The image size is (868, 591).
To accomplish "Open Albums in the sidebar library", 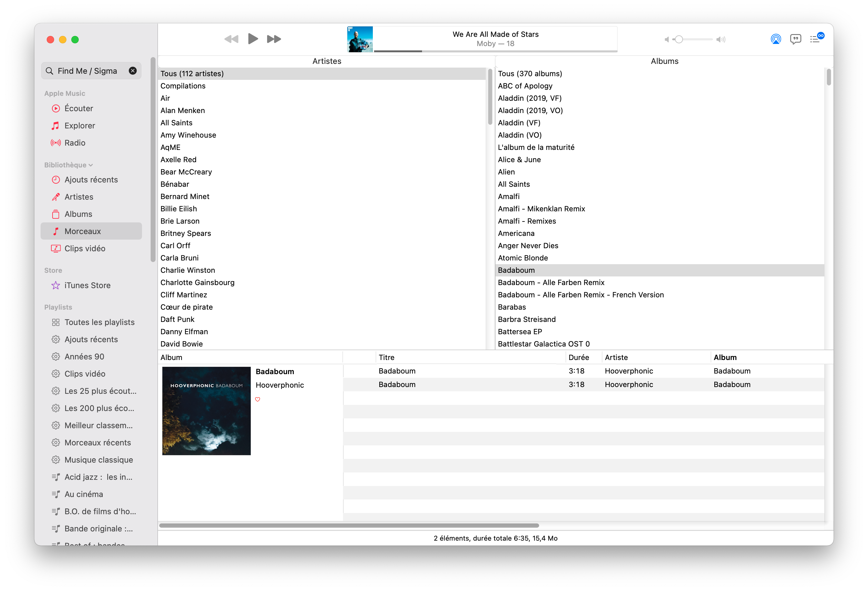I will 92,214.
